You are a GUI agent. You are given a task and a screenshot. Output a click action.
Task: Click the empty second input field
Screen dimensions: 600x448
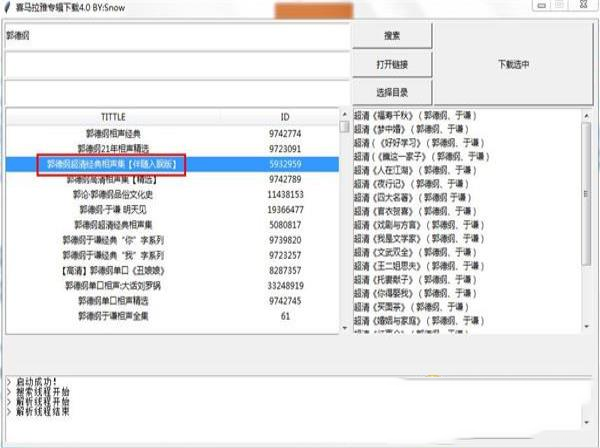tap(175, 65)
